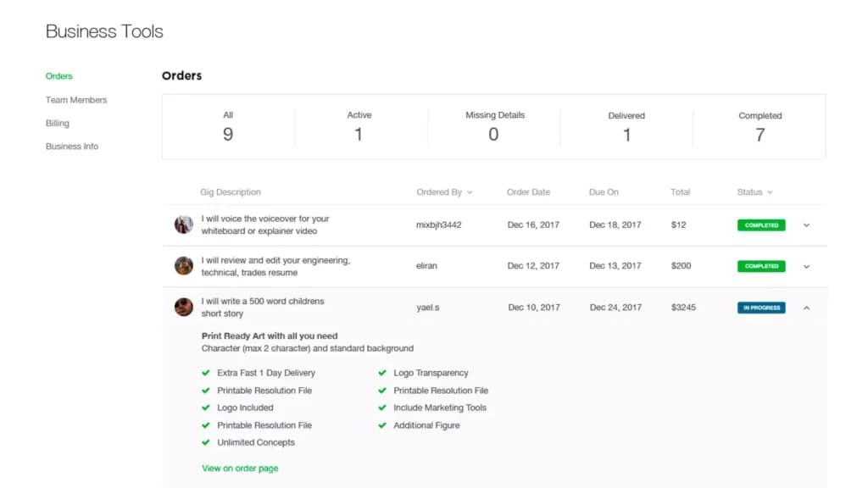The image size is (868, 488).
Task: Open Team Members in the sidebar
Action: click(x=75, y=100)
